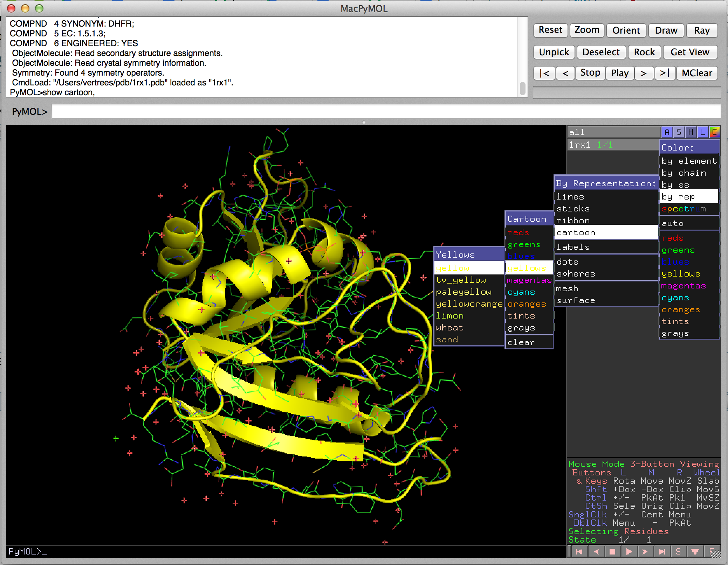Click the pink square stop icon at bottom right
The image size is (728, 565).
point(612,552)
